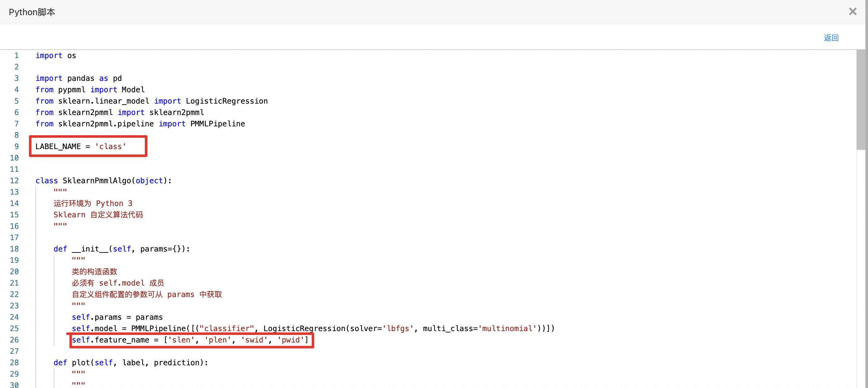Click the comment 必须有 self.model 成员
The image size is (868, 388).
(x=118, y=283)
